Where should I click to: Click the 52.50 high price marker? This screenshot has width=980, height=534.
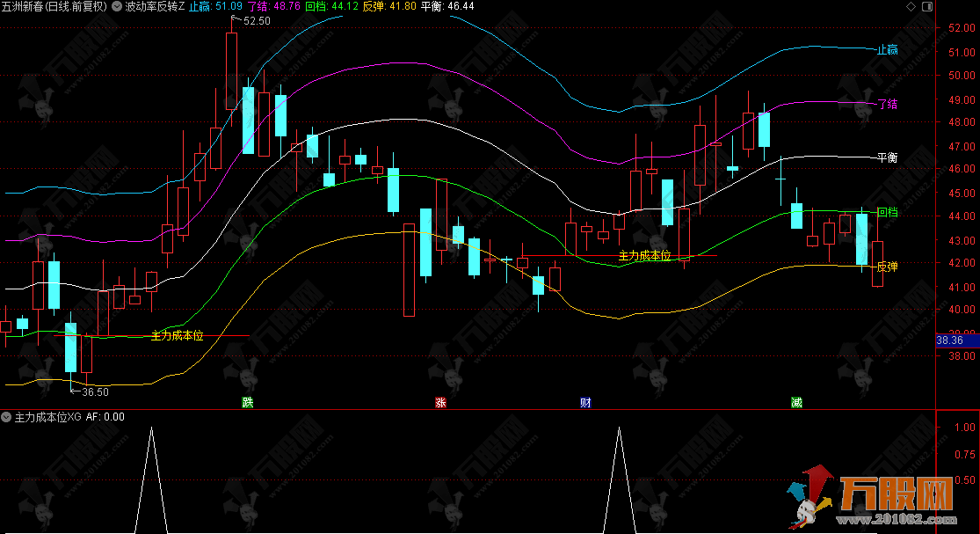click(x=256, y=21)
